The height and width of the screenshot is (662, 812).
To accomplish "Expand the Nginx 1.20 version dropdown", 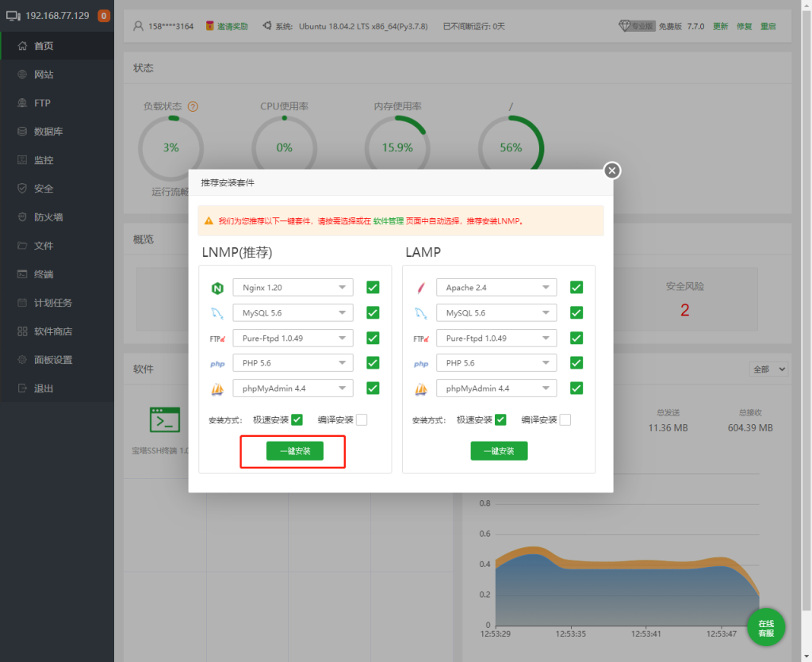I will 293,288.
